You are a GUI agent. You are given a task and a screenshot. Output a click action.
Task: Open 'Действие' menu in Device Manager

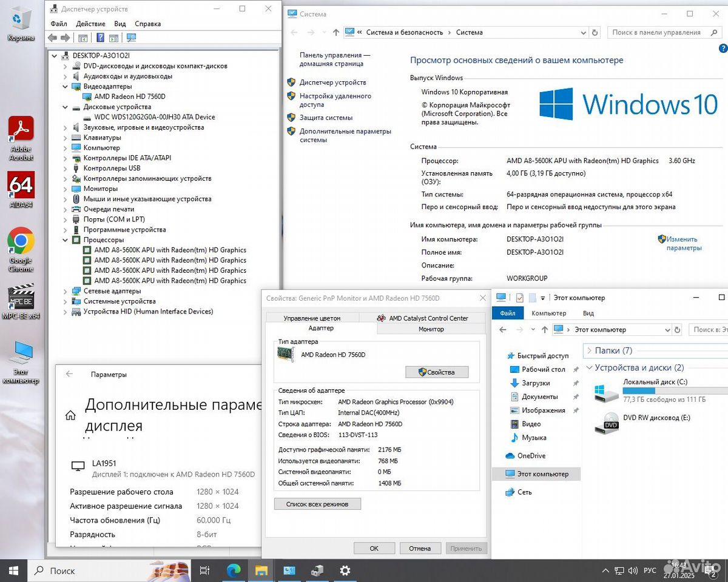point(91,24)
